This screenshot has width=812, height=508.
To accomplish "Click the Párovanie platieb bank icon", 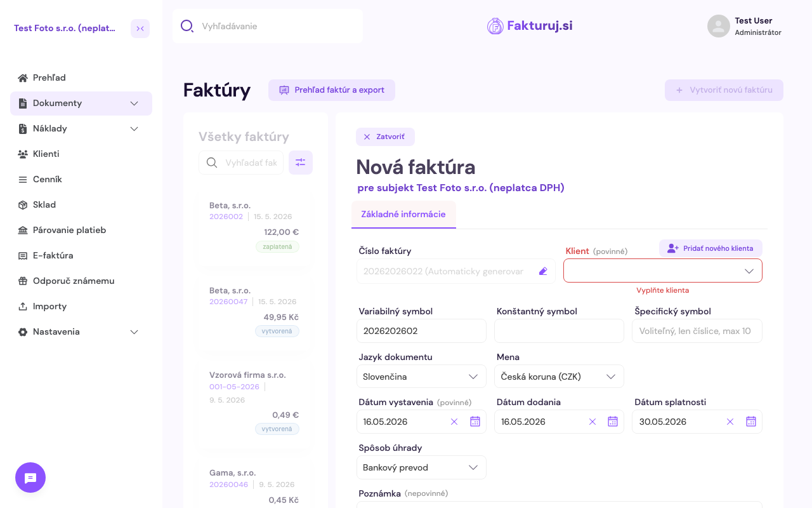I will 23,231.
